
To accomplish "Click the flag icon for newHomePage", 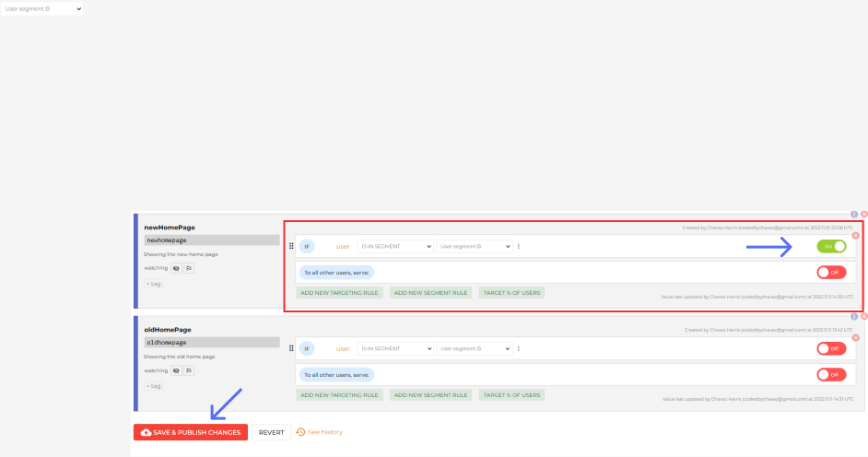I will pos(189,268).
